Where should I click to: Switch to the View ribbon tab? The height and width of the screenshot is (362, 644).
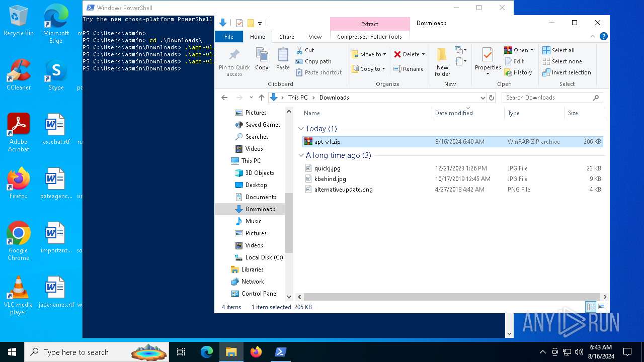[x=315, y=37]
